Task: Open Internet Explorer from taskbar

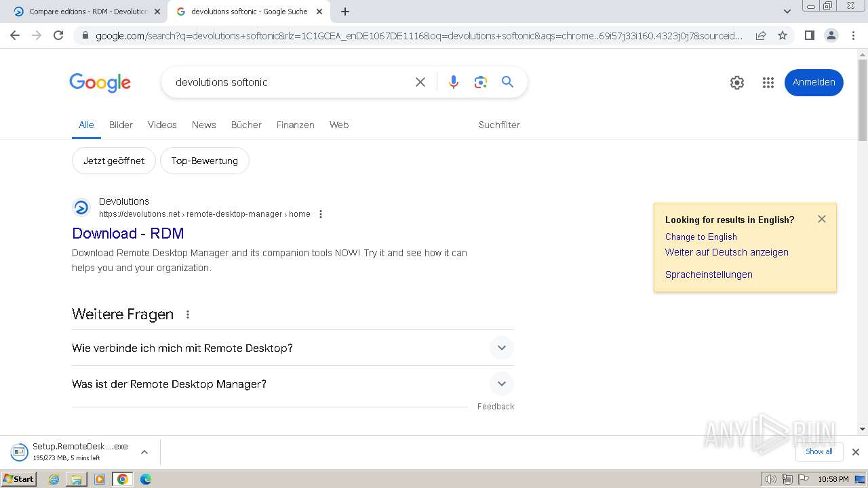Action: click(x=54, y=479)
